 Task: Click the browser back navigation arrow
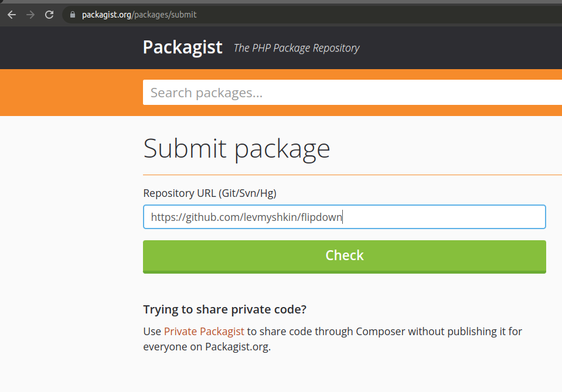click(x=11, y=14)
